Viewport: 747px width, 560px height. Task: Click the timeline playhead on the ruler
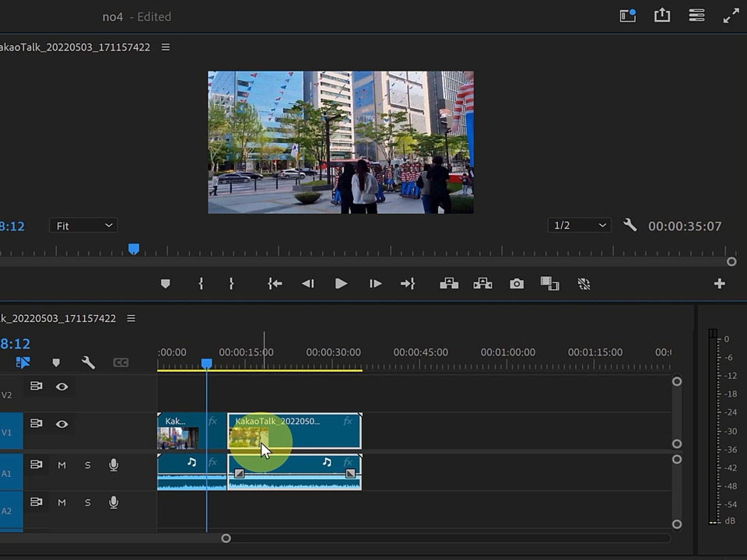click(x=206, y=364)
